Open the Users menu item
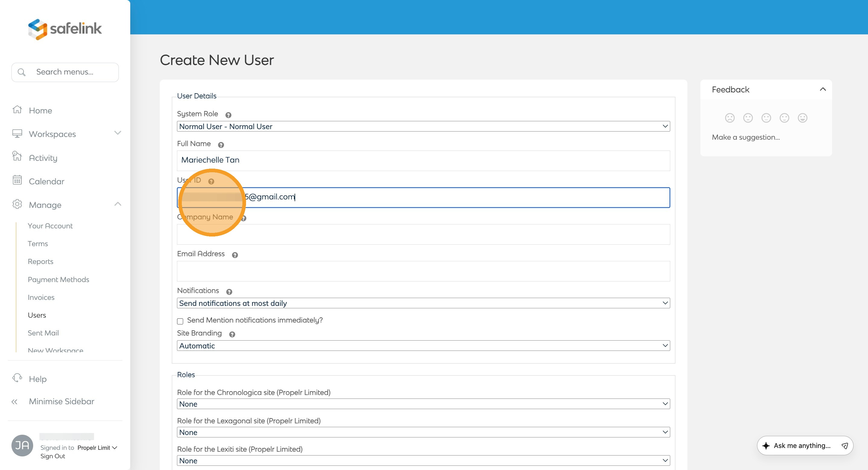The height and width of the screenshot is (470, 868). (x=37, y=315)
